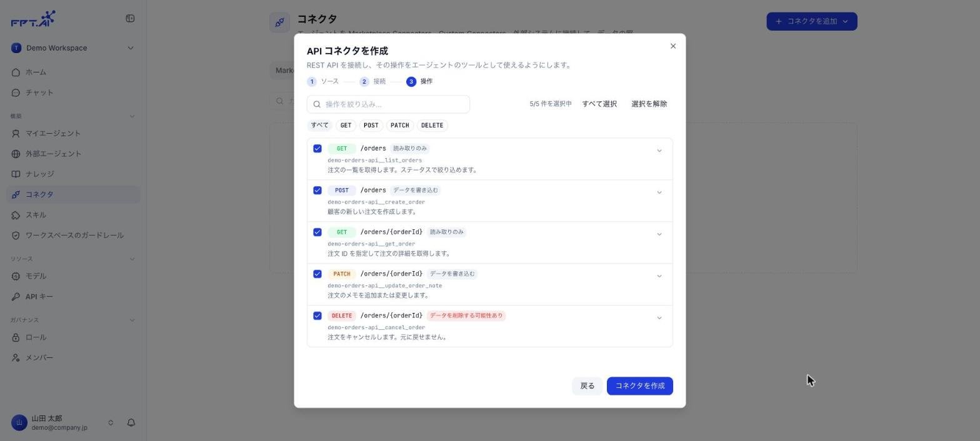Click the 5/5 件を選択中 counter
This screenshot has width=980, height=441.
point(551,104)
